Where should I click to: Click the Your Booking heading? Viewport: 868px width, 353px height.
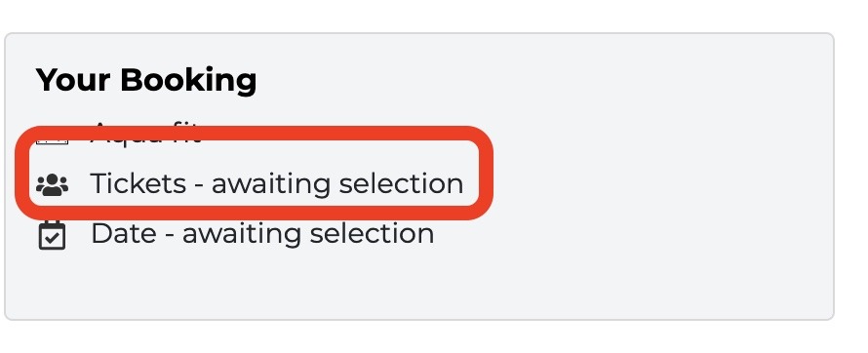(x=146, y=81)
